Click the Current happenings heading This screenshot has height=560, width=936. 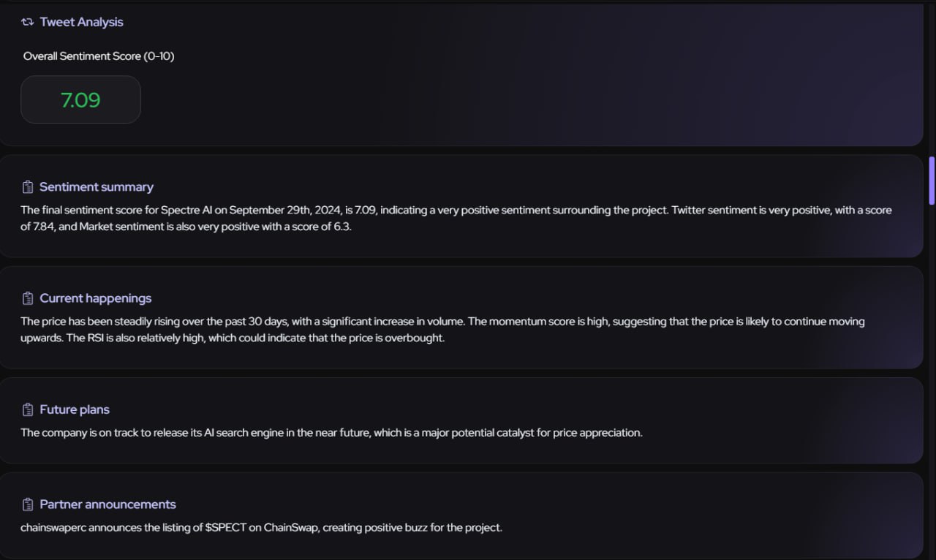click(x=95, y=298)
